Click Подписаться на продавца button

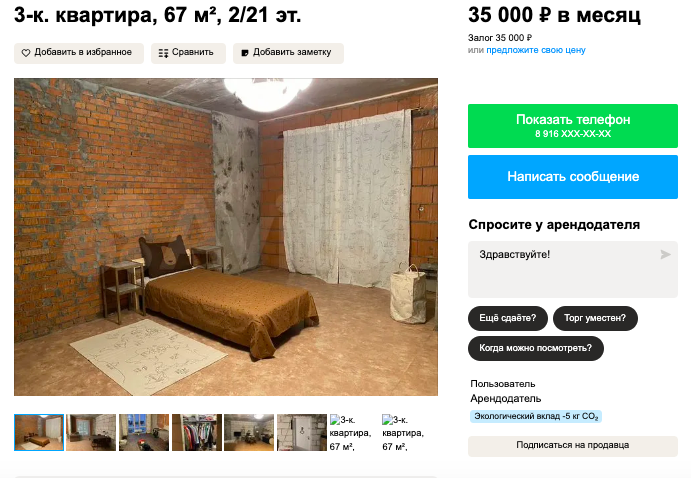point(572,446)
